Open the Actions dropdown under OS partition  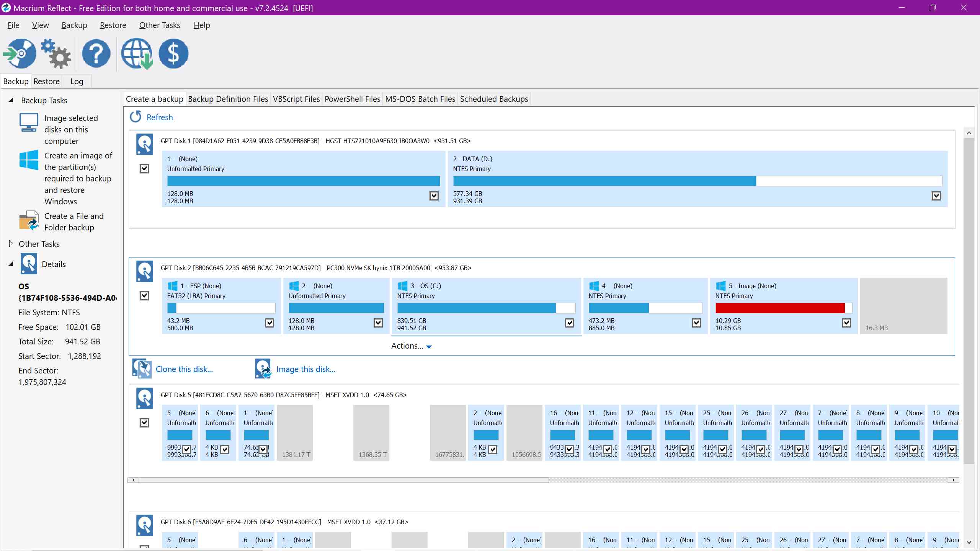[x=412, y=346]
